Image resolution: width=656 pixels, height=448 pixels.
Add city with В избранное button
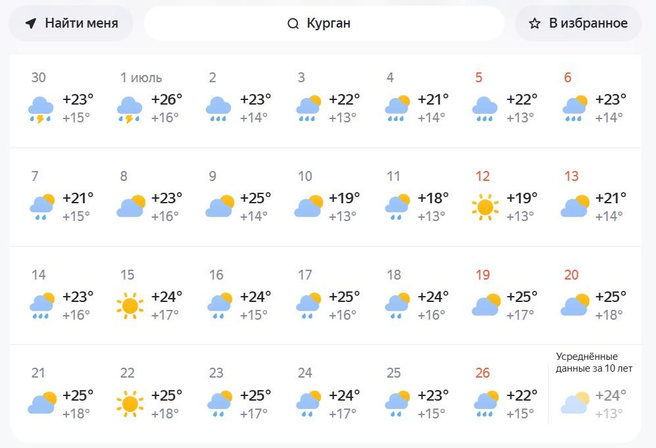click(578, 23)
